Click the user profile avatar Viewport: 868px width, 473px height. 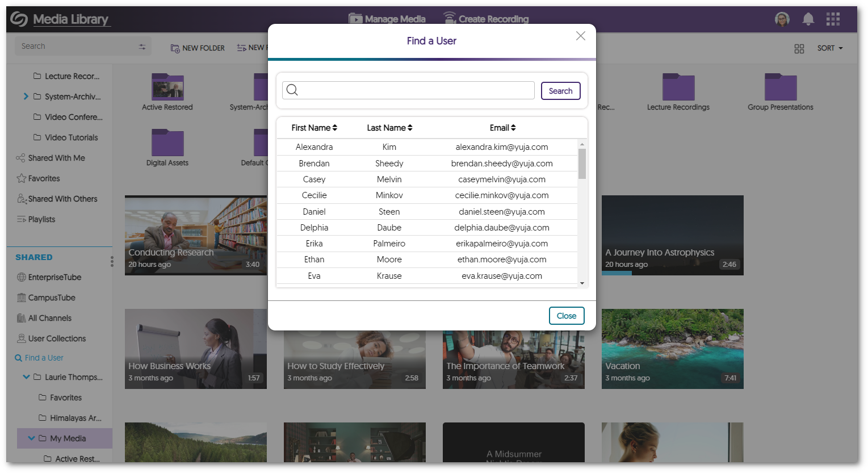(782, 19)
